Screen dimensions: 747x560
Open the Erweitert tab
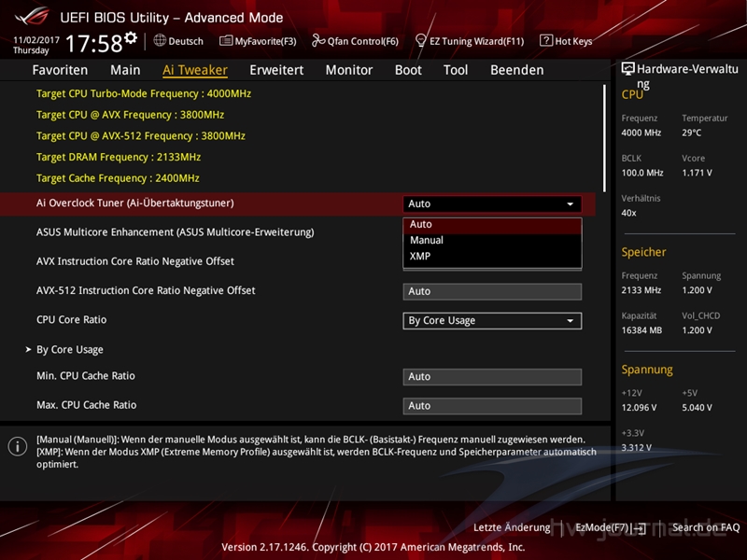pyautogui.click(x=276, y=70)
